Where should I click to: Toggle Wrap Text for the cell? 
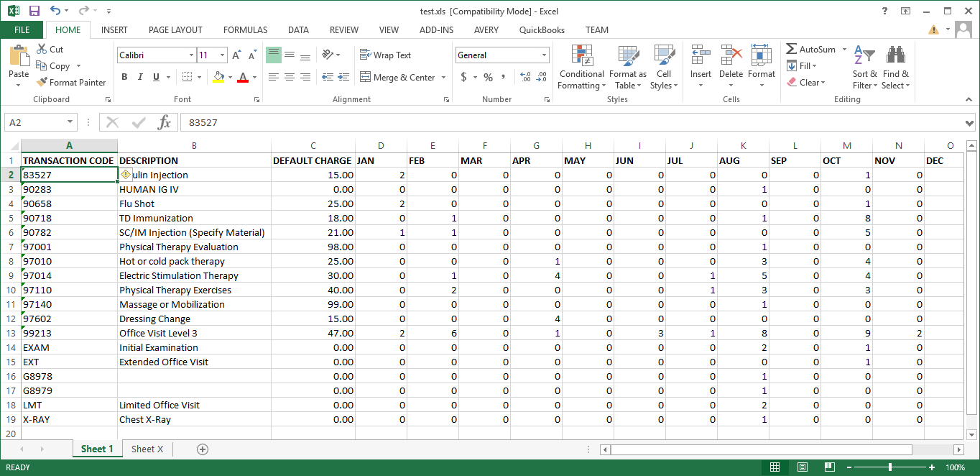click(385, 55)
